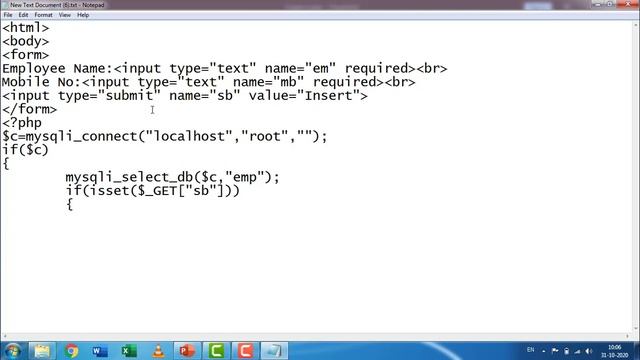The width and height of the screenshot is (640, 360).
Task: Click the Show desktop strip
Action: click(637, 351)
